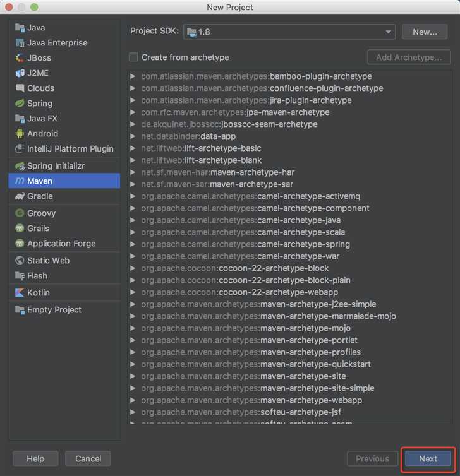Click the Static Web globe icon
Viewport: 460px width, 476px height.
(x=20, y=261)
